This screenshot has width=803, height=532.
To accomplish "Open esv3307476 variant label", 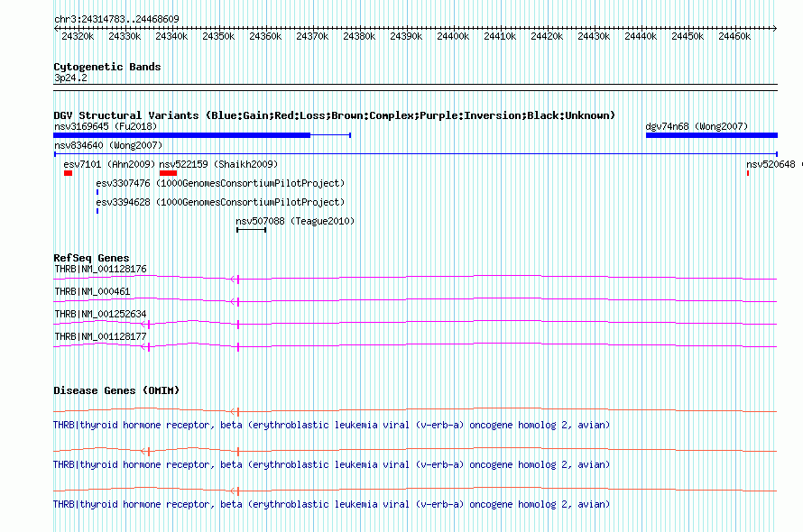I will coord(220,183).
